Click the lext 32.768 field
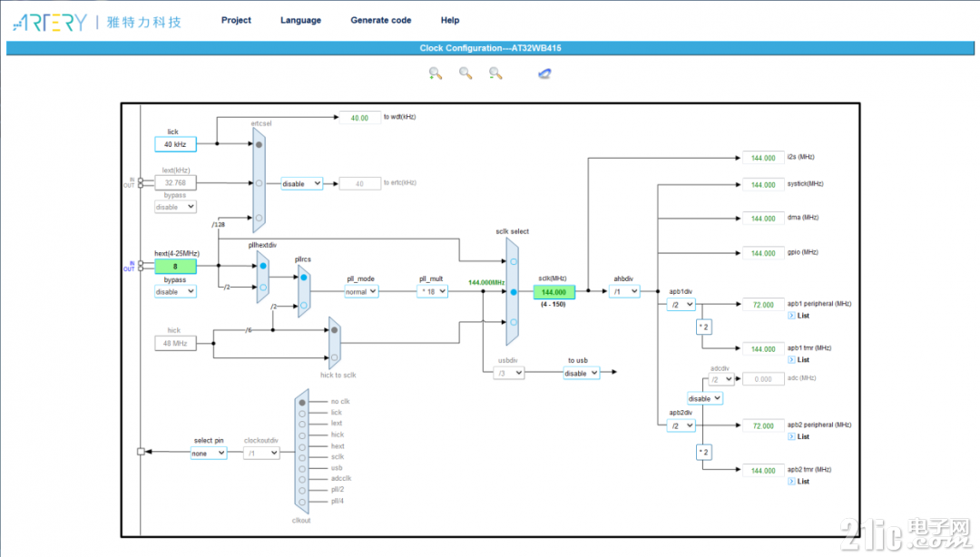 [175, 183]
